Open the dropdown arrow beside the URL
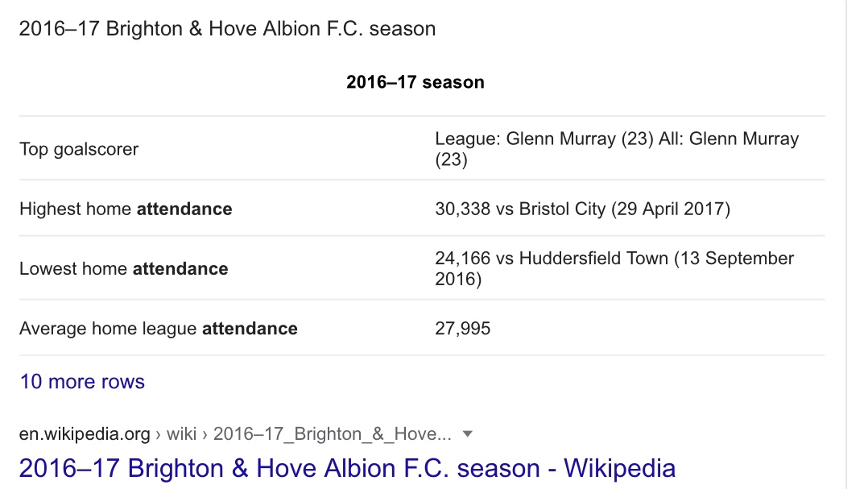Screen dimensions: 868x489 (467, 433)
